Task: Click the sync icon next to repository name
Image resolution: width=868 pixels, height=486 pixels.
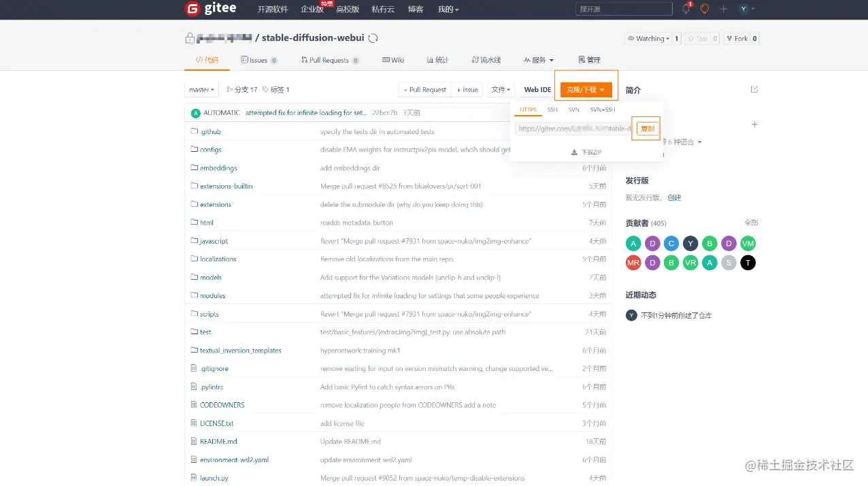Action: 373,38
